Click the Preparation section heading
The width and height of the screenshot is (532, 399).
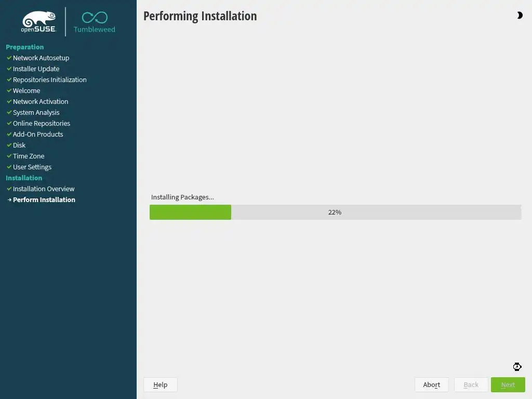[x=25, y=47]
